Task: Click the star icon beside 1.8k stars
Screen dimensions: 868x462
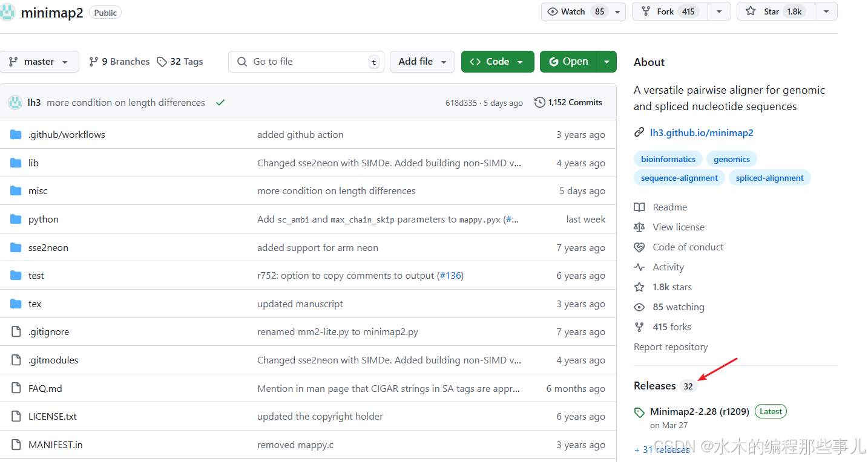Action: tap(639, 287)
